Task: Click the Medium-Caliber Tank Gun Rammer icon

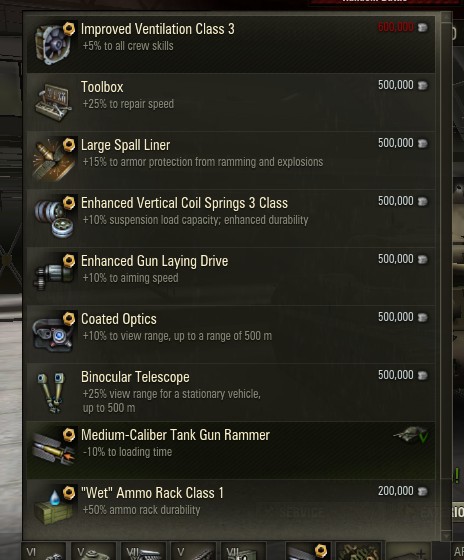Action: (54, 448)
